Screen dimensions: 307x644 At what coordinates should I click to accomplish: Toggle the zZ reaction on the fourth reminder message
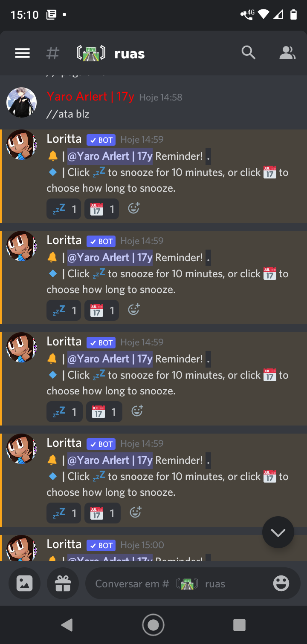64,513
